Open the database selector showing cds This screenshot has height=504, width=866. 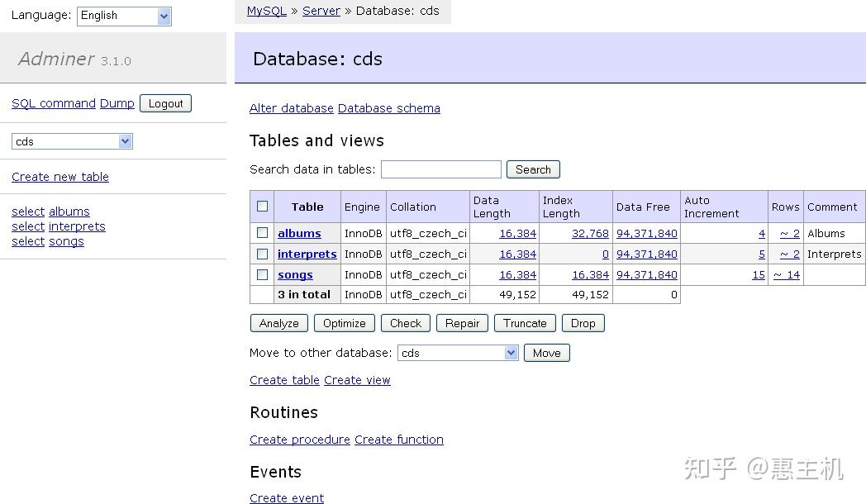72,140
